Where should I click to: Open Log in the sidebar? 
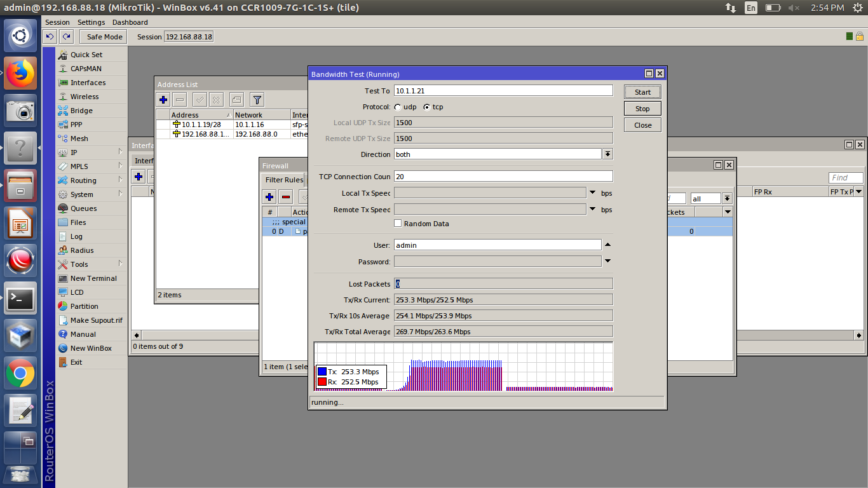point(76,236)
